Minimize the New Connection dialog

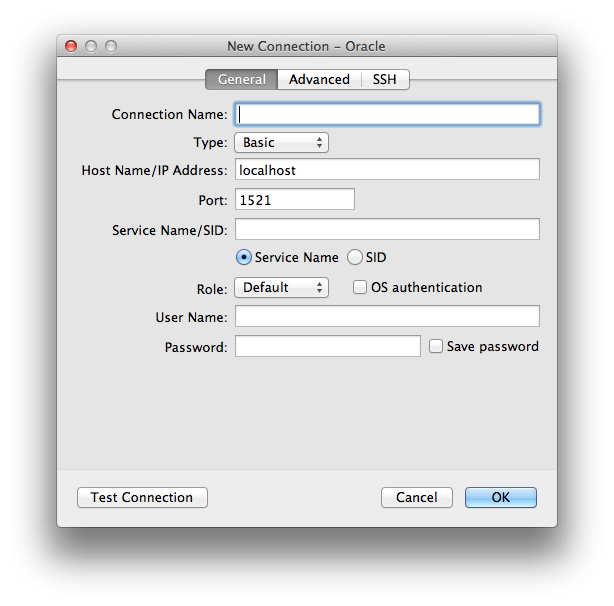tap(91, 46)
